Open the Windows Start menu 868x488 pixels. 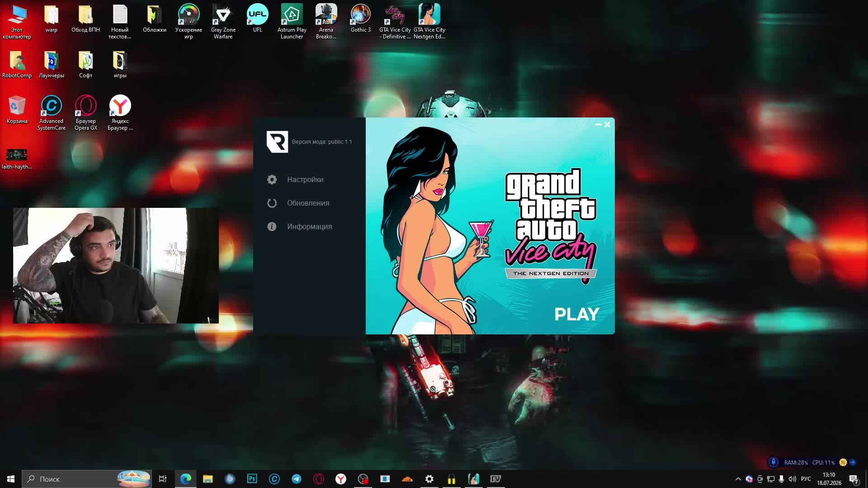[11, 479]
